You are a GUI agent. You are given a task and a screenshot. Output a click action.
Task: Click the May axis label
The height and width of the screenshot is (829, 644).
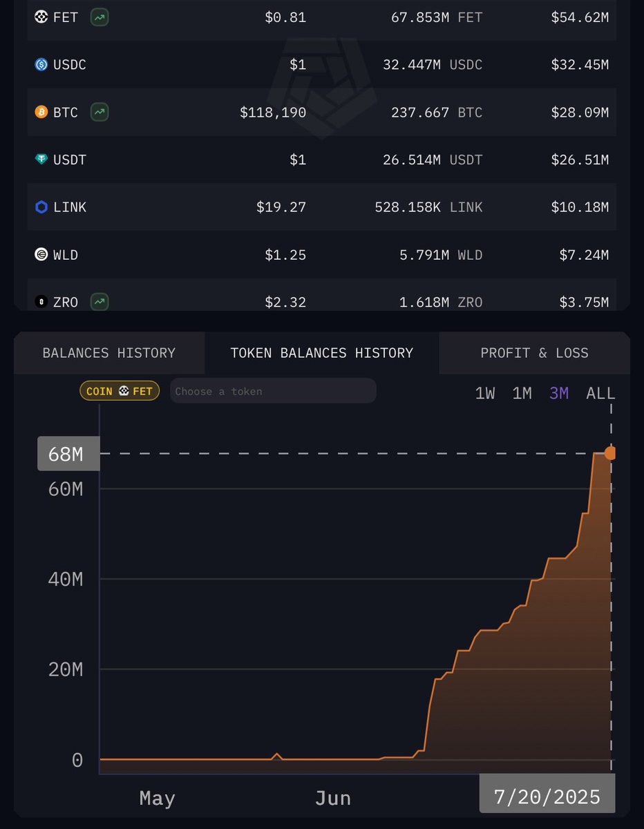click(x=157, y=799)
